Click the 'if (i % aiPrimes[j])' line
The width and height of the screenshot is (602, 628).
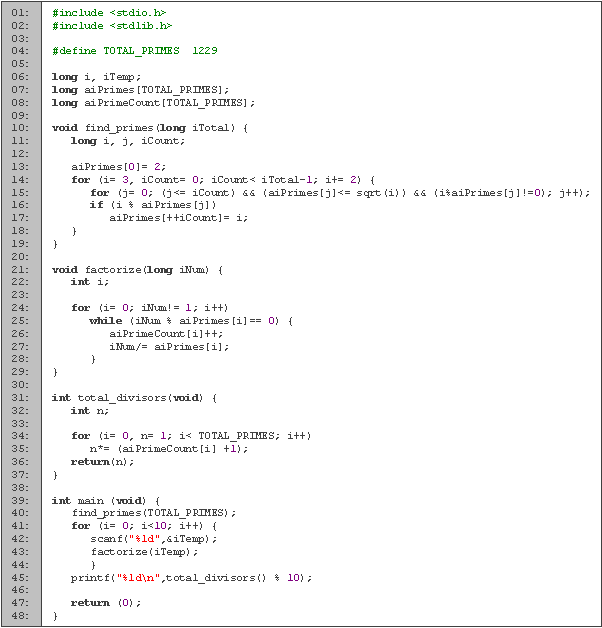click(x=153, y=205)
